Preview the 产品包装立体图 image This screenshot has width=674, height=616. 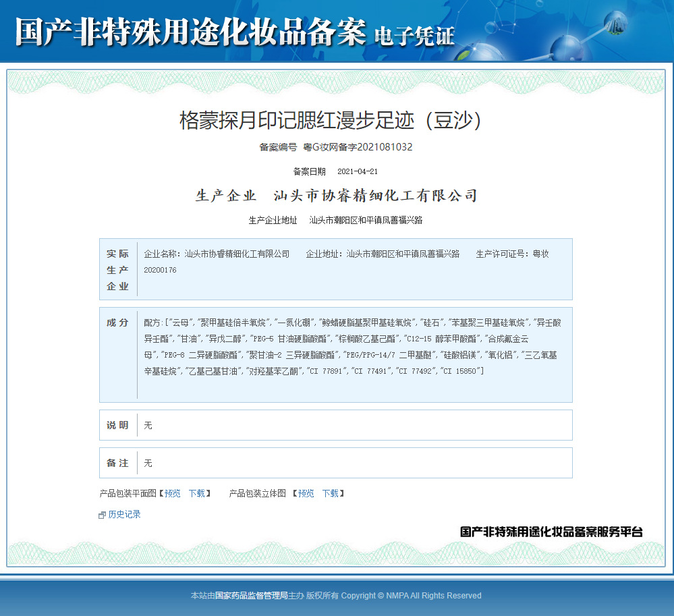coord(306,493)
